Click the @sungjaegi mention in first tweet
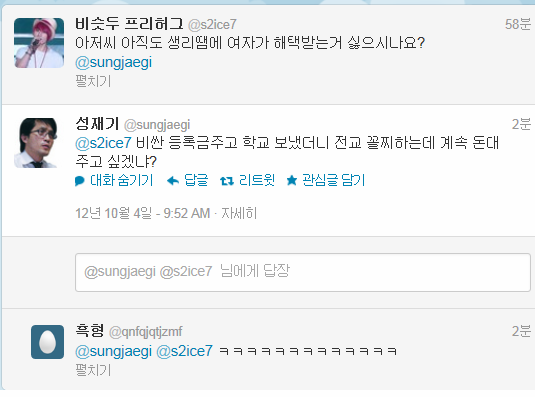Image resolution: width=535 pixels, height=397 pixels. click(113, 62)
